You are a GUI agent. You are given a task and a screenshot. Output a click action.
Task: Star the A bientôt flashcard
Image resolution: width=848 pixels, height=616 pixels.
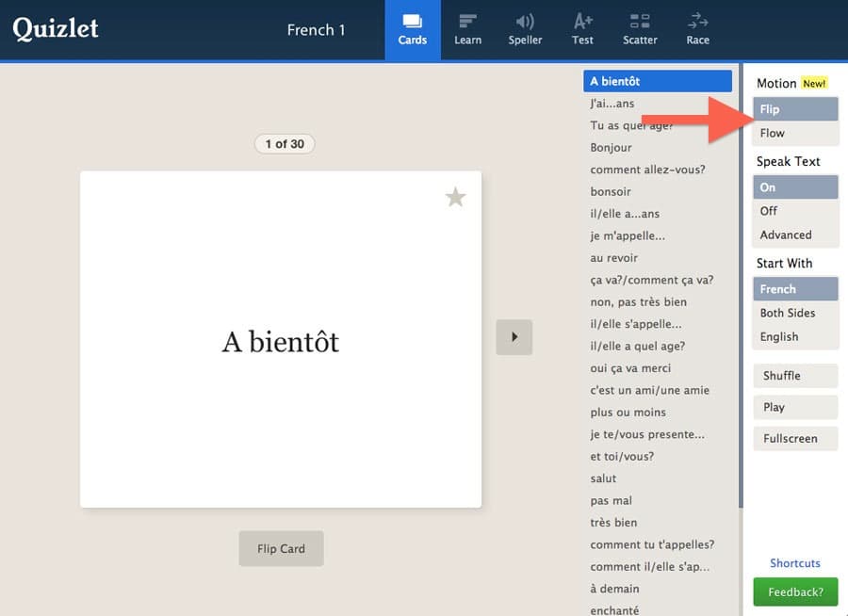pos(455,198)
